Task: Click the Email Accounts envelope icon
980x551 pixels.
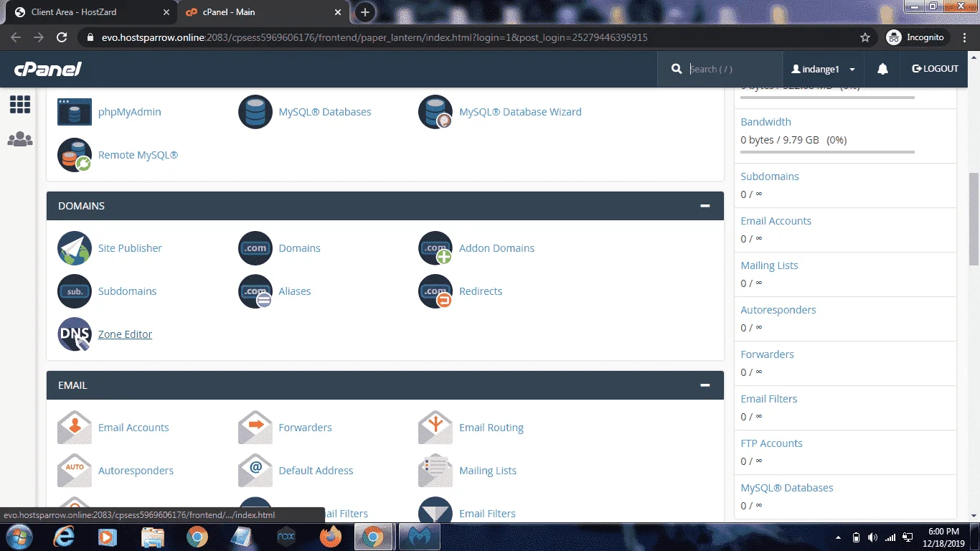Action: pos(75,428)
